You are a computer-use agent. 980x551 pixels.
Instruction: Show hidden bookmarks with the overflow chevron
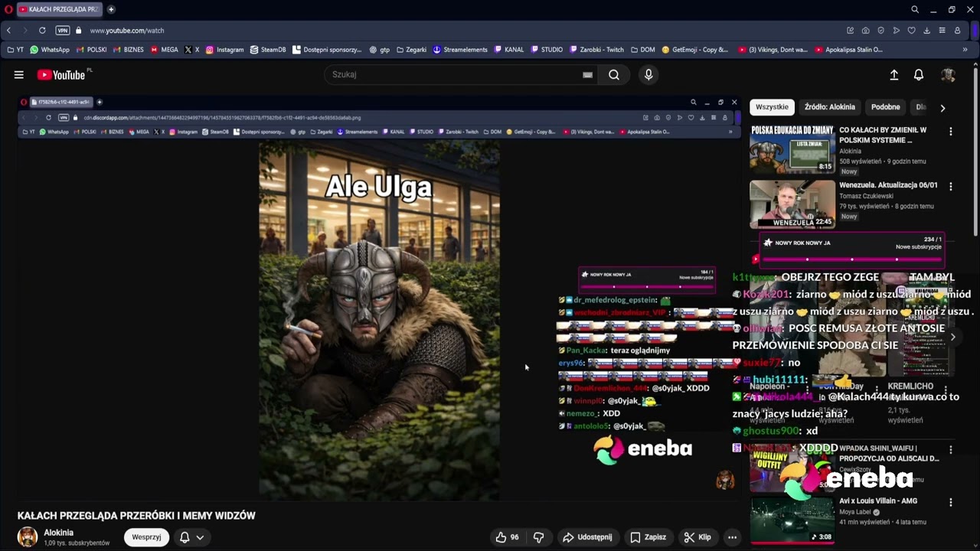(965, 50)
